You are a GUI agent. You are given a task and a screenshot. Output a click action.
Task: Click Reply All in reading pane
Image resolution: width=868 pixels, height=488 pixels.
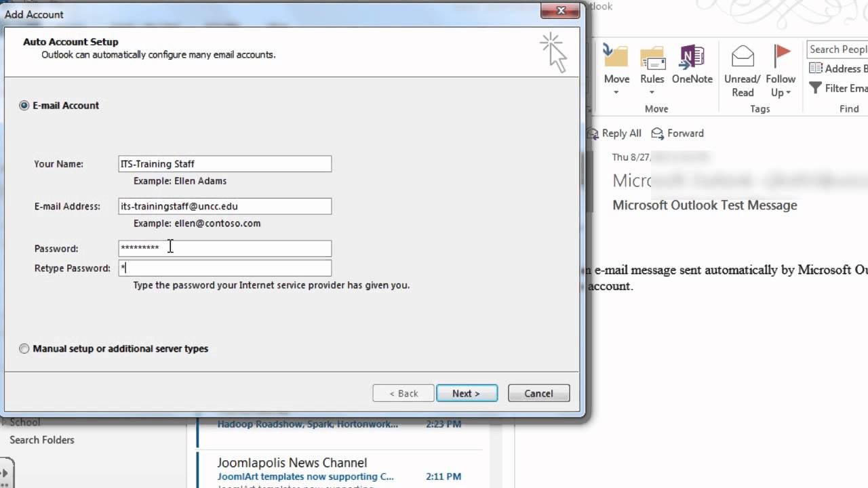614,134
